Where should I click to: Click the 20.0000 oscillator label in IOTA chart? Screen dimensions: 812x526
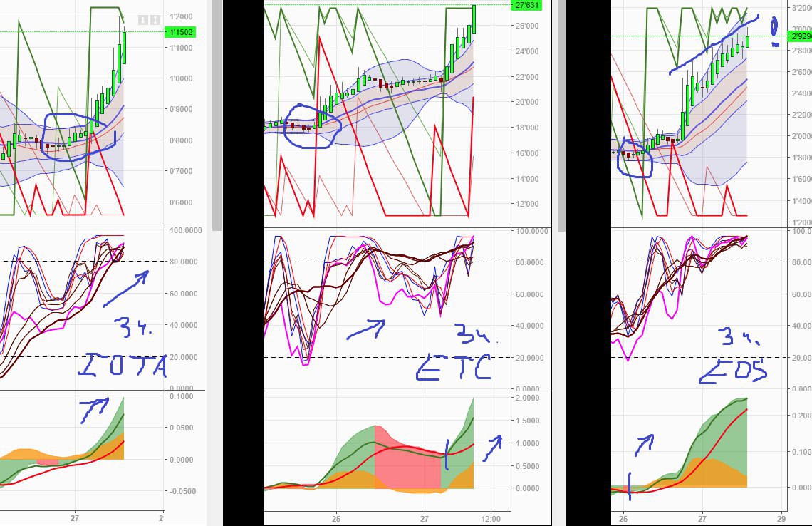click(x=183, y=357)
